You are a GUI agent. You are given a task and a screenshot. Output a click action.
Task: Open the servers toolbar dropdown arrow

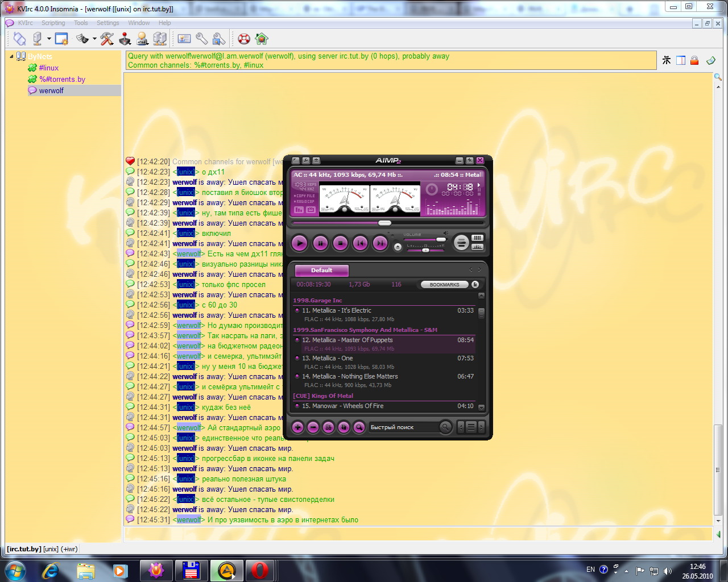pyautogui.click(x=49, y=39)
